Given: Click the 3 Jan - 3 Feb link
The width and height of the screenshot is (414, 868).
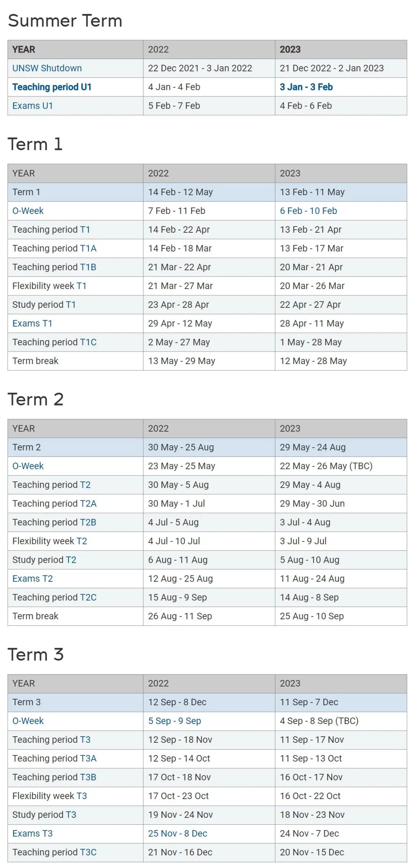Looking at the screenshot, I should pyautogui.click(x=306, y=87).
